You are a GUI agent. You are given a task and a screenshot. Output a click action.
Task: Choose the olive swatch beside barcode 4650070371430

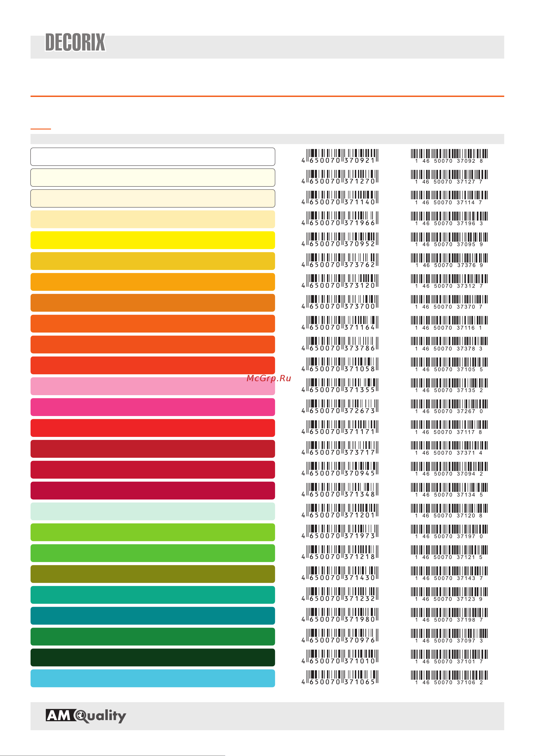(153, 574)
